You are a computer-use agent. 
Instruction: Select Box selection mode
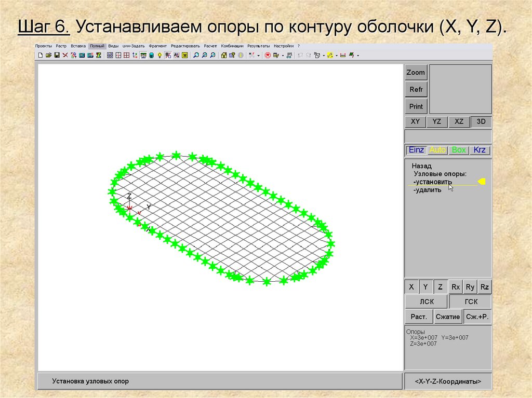(458, 150)
